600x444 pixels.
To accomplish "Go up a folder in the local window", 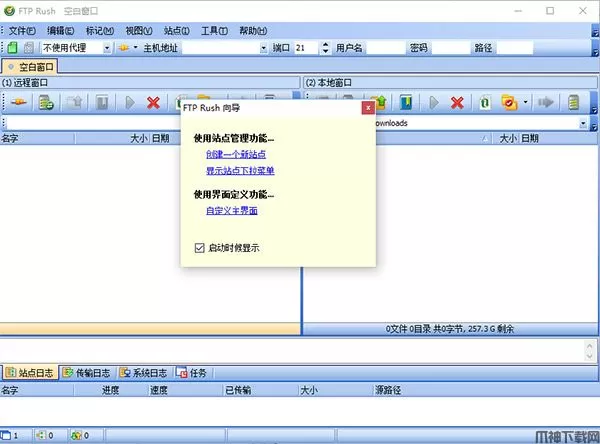I will [381, 102].
